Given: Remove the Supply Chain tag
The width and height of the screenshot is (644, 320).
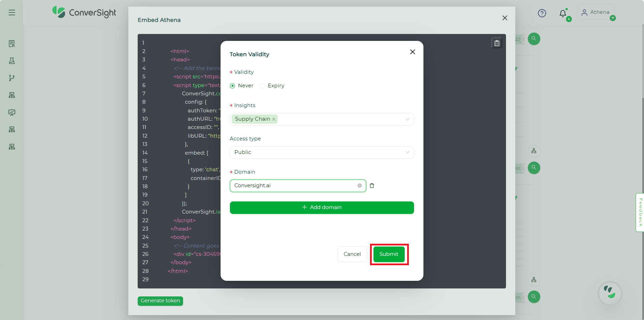Looking at the screenshot, I should pos(274,119).
